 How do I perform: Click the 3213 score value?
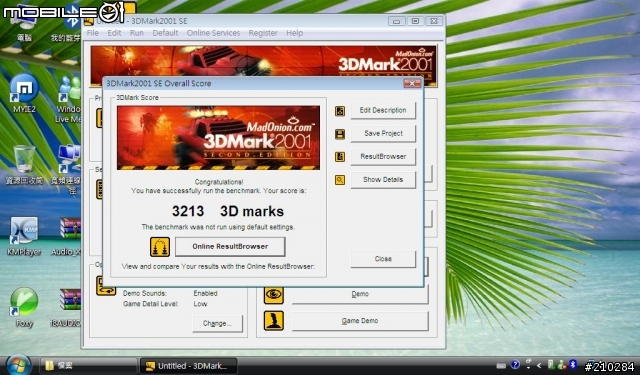(188, 211)
